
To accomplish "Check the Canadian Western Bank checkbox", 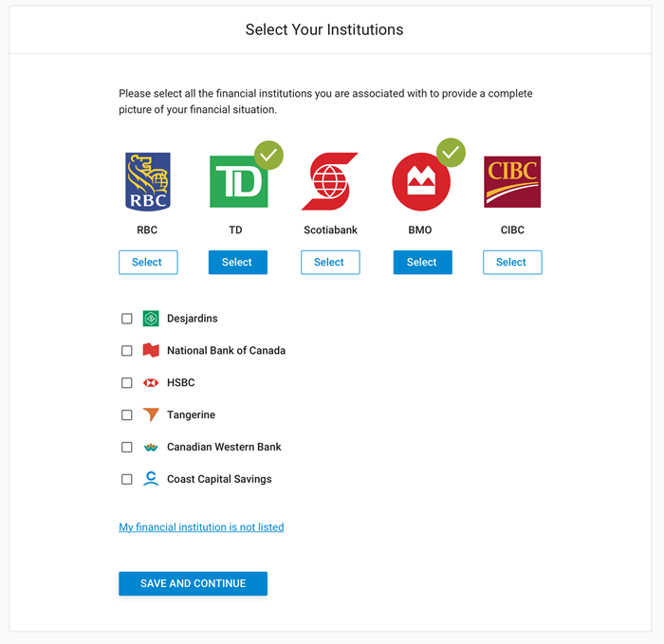I will click(x=127, y=447).
